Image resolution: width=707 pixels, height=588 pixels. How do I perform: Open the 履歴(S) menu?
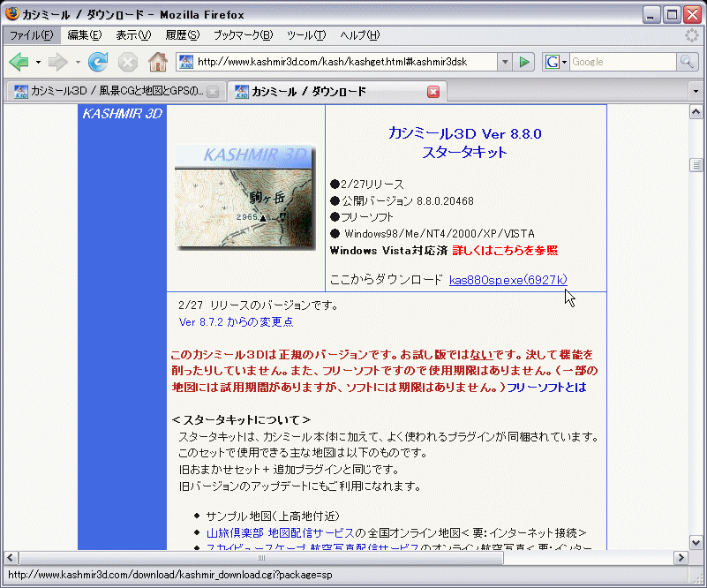tap(182, 35)
